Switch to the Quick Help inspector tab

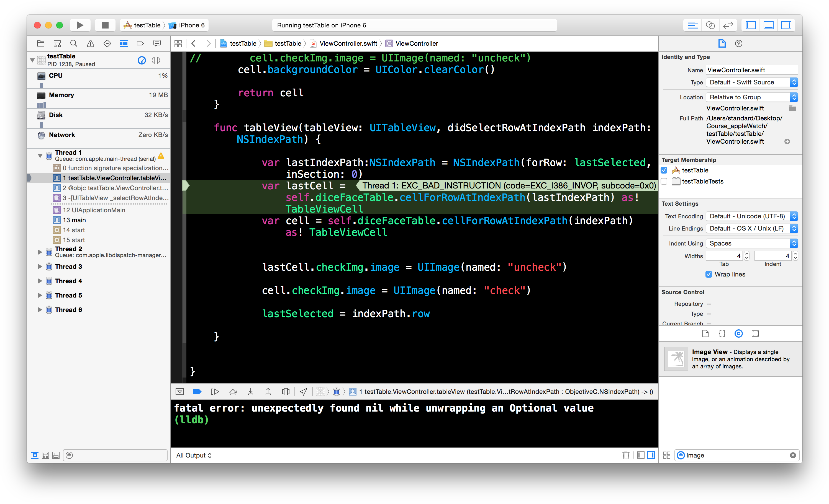click(x=738, y=43)
